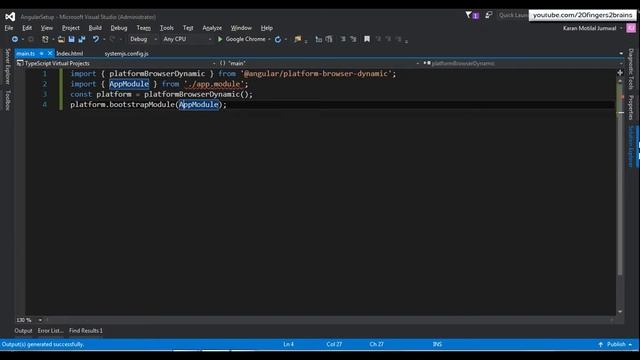This screenshot has height=360, width=640.
Task: Open the Output panel tab
Action: pyautogui.click(x=23, y=331)
